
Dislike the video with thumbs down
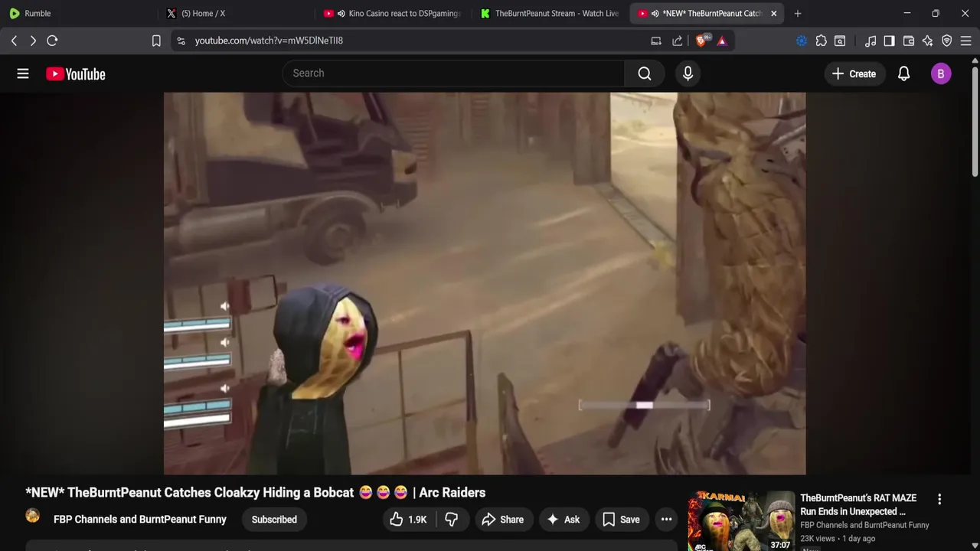point(452,520)
